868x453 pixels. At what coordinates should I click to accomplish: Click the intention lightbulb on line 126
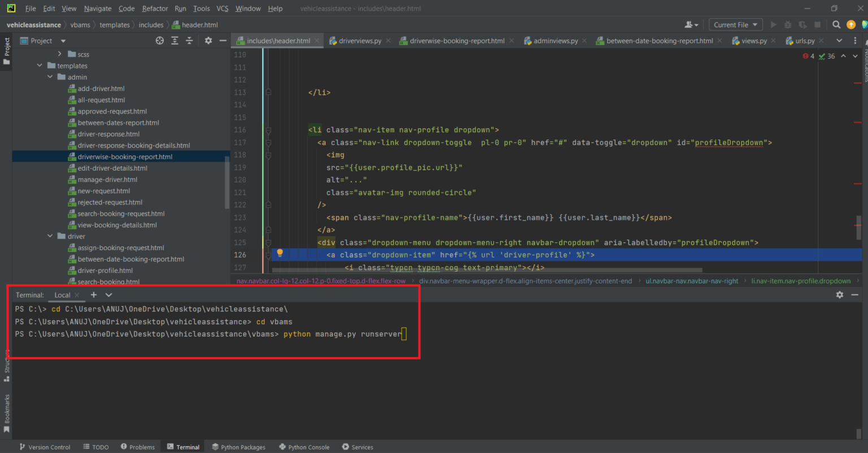tap(280, 254)
